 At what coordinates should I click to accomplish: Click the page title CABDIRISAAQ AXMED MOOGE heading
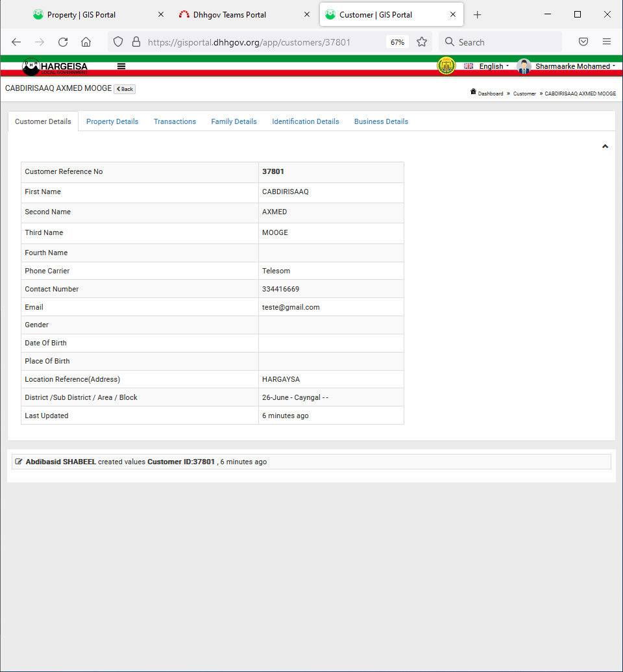[58, 88]
